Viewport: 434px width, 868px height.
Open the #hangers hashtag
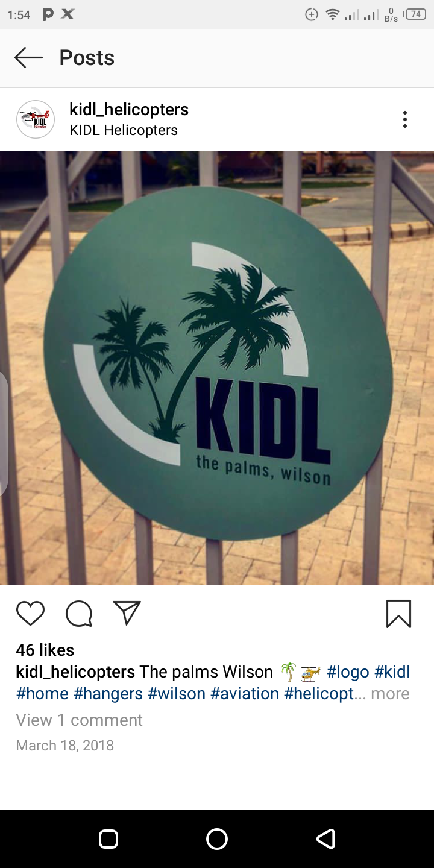(x=108, y=694)
